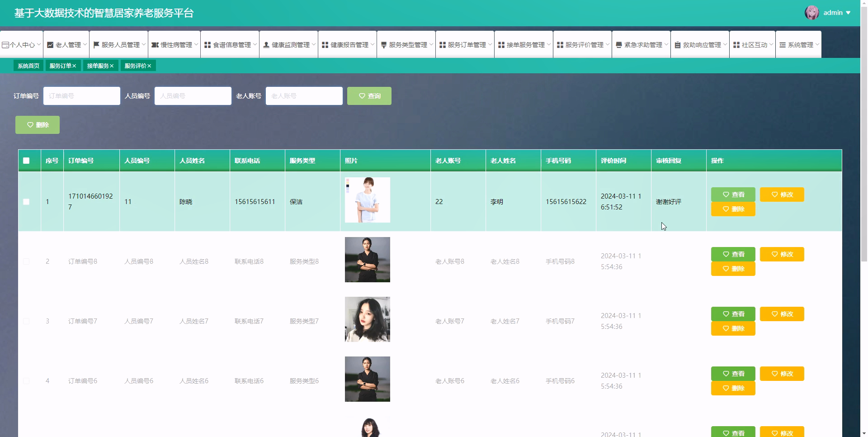Viewport: 868px width, 437px height.
Task: Expand the 慢性病管理 dropdown chevron
Action: click(x=196, y=44)
